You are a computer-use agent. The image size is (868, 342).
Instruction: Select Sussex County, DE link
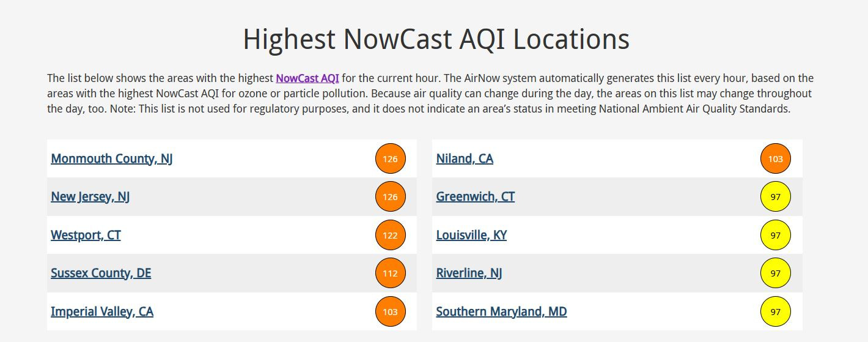pos(101,273)
